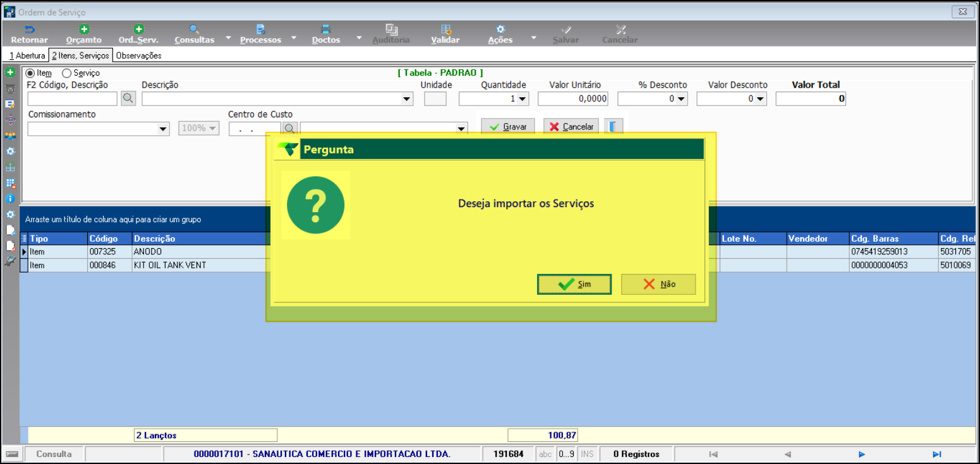Viewport: 980px width, 464px height.
Task: Click the bottom-most sidebar tool icon
Action: click(10, 261)
